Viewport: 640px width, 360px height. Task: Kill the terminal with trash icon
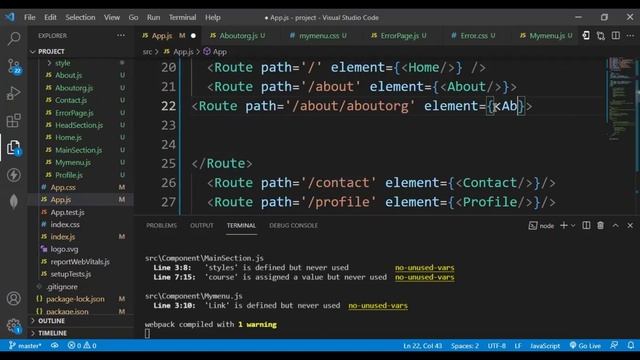click(600, 225)
